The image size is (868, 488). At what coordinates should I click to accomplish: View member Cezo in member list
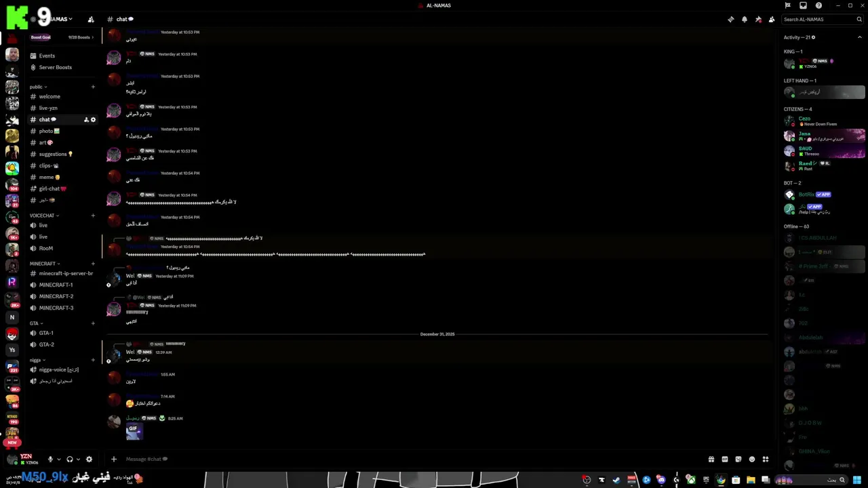click(823, 121)
